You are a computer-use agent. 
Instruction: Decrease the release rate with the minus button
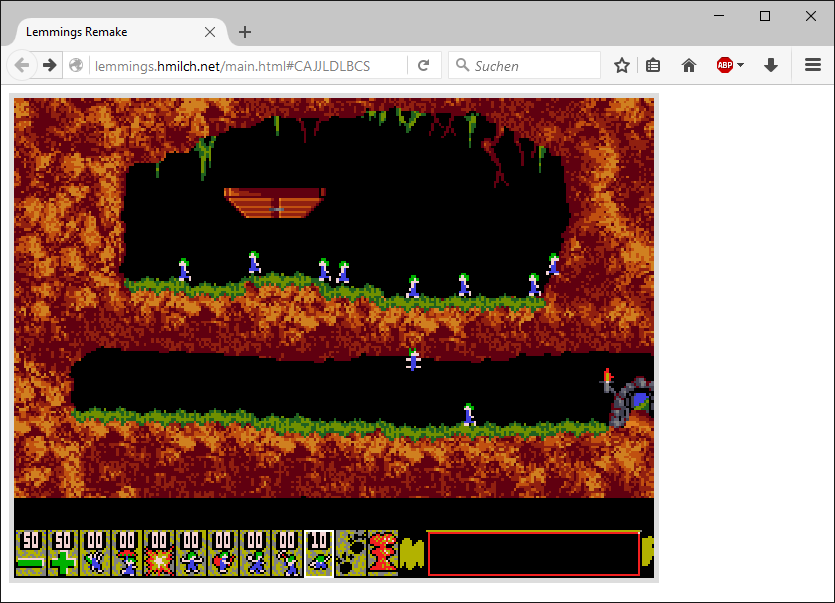[31, 553]
